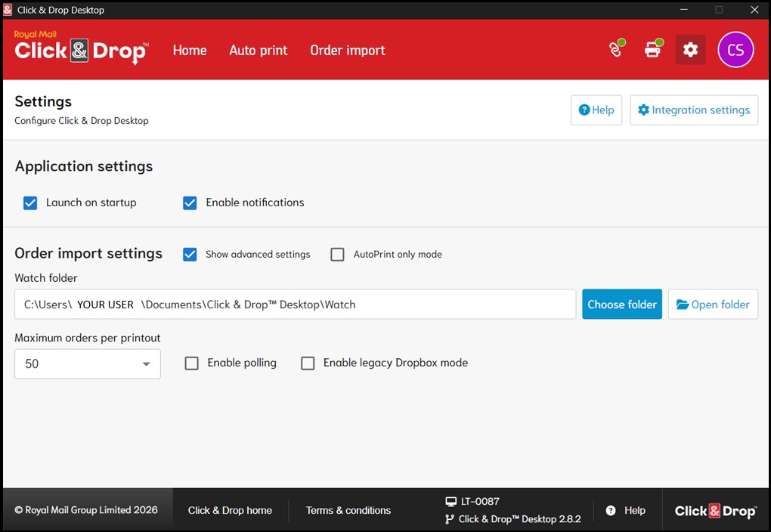Open the Order import tab
Screen dimensions: 771x532
(x=348, y=50)
